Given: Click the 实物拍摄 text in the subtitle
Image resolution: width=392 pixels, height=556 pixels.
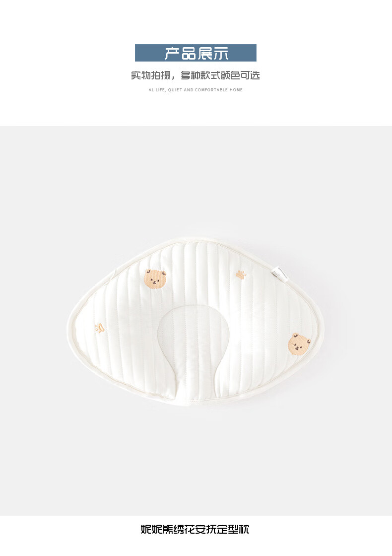Looking at the screenshot, I should pos(151,75).
